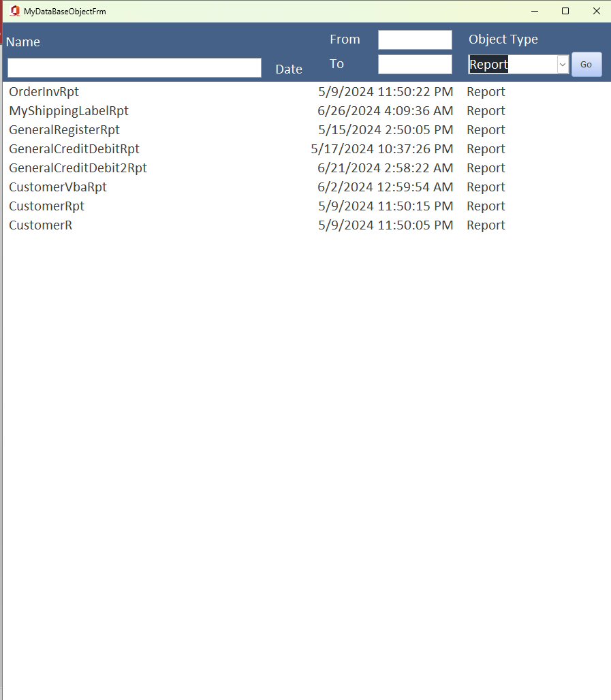
Task: Click the To date field
Action: pyautogui.click(x=415, y=64)
